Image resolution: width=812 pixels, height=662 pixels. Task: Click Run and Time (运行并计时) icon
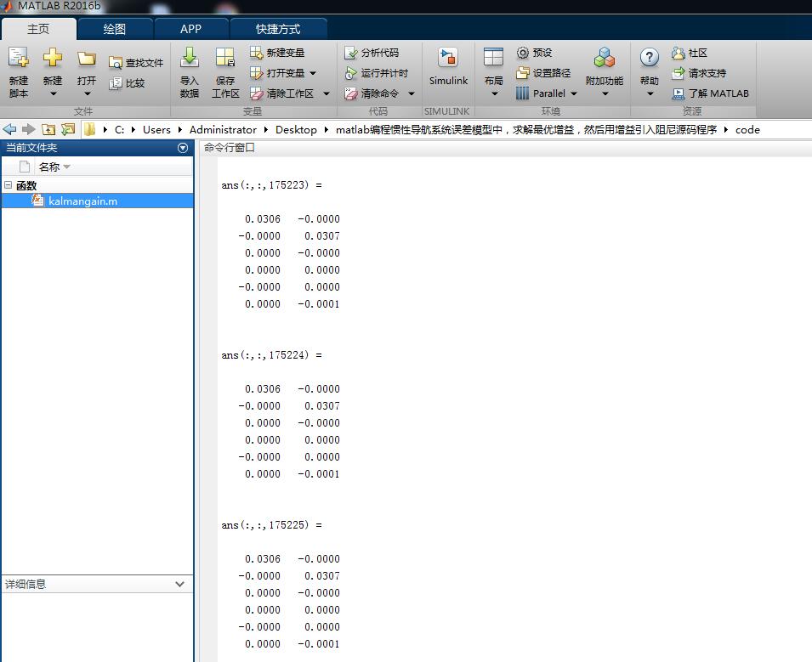tap(351, 73)
